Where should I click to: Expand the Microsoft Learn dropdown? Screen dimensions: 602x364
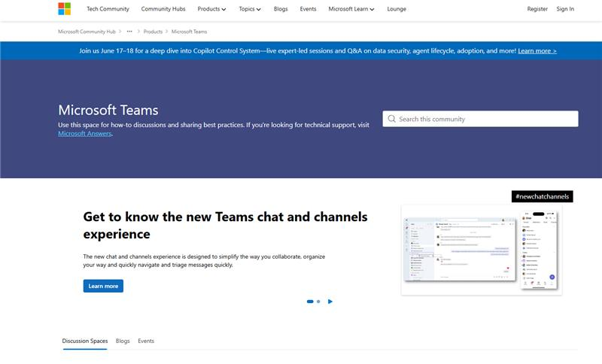tap(351, 9)
